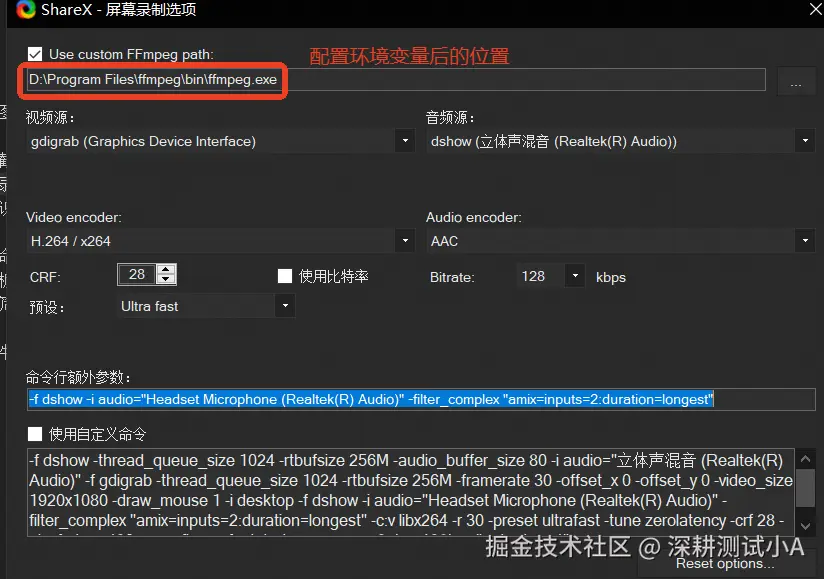Click the command box scrollbar down arrow
This screenshot has height=579, width=824.
(805, 526)
